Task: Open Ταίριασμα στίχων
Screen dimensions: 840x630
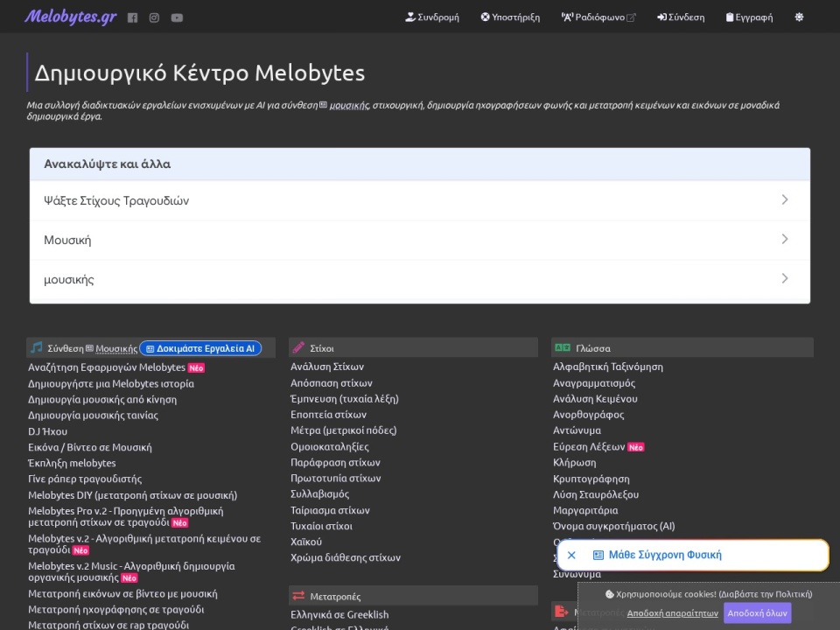Action: click(330, 510)
